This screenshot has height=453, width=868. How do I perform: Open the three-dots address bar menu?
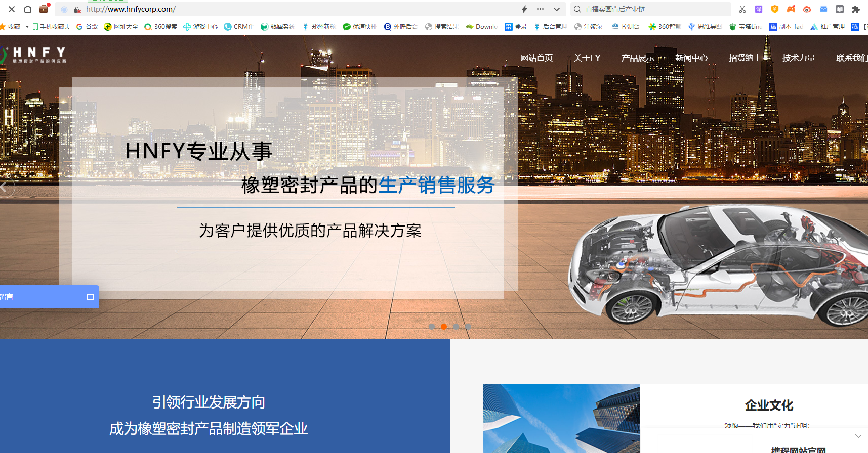(541, 9)
